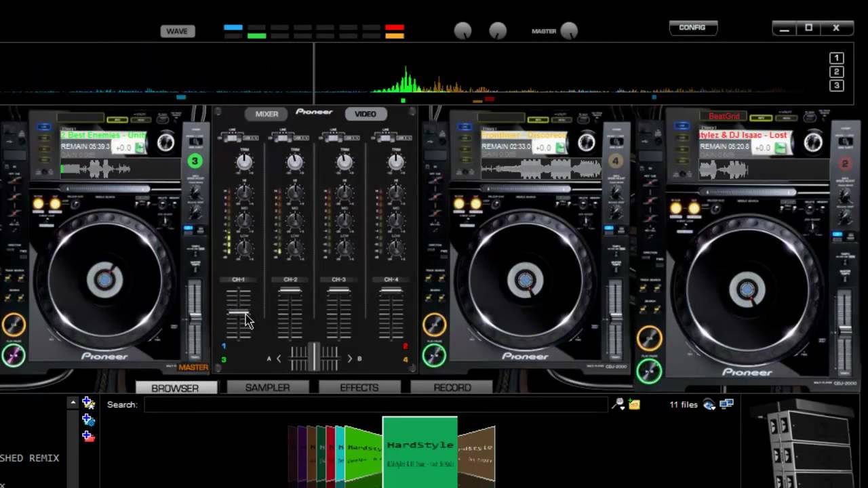Click the WAVE button
This screenshot has width=868, height=488.
point(177,31)
